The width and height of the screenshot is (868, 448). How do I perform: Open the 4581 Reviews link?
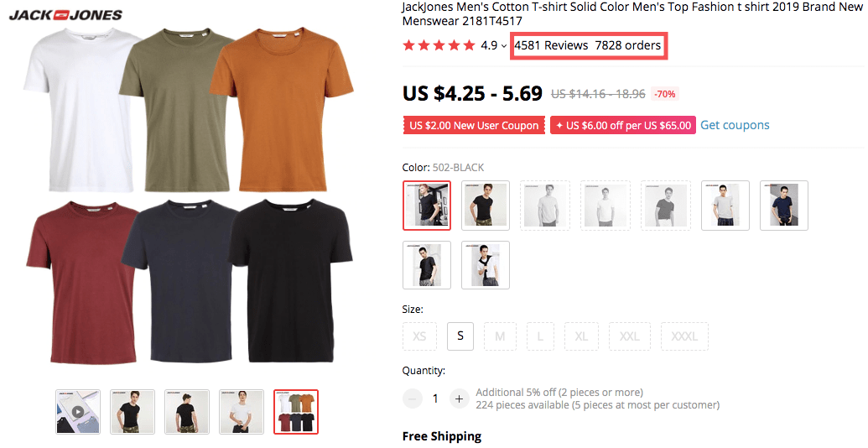pyautogui.click(x=551, y=45)
